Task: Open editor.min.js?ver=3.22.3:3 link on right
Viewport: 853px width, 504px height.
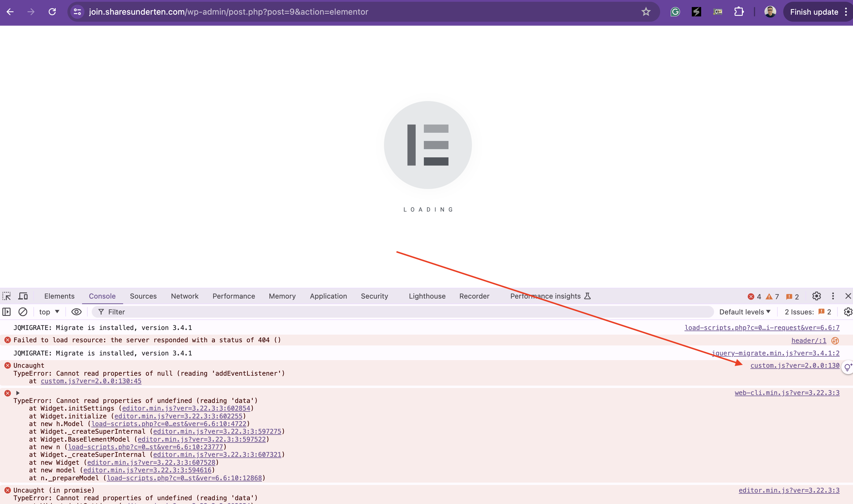Action: 789,491
